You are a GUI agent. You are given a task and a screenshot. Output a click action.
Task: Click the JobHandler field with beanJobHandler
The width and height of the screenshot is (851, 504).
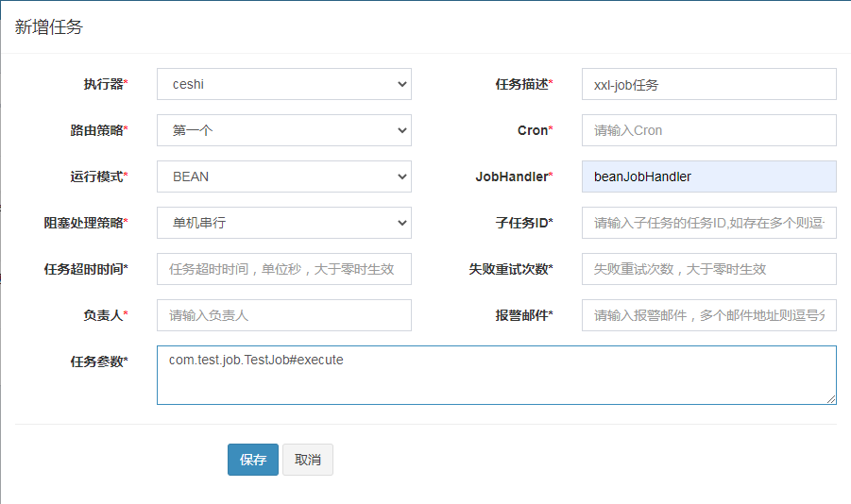click(708, 176)
